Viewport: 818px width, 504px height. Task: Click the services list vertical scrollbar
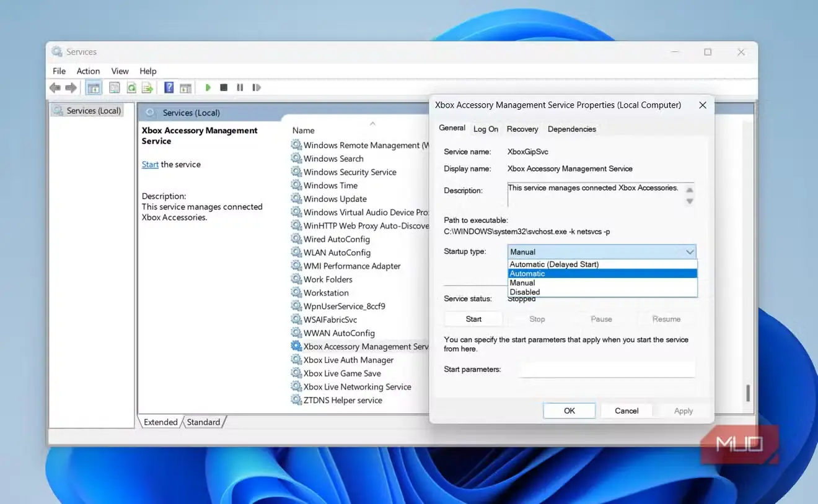[x=748, y=393]
